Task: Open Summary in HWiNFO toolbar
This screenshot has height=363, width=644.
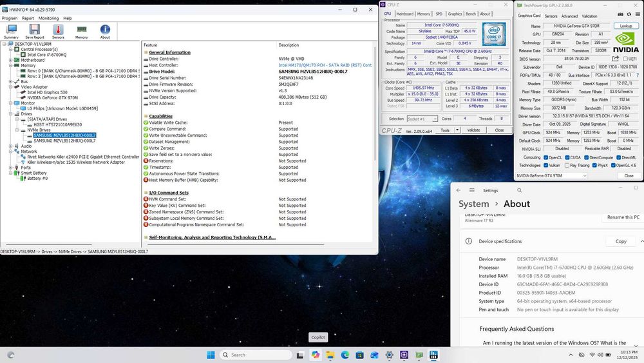Action: 11,32
